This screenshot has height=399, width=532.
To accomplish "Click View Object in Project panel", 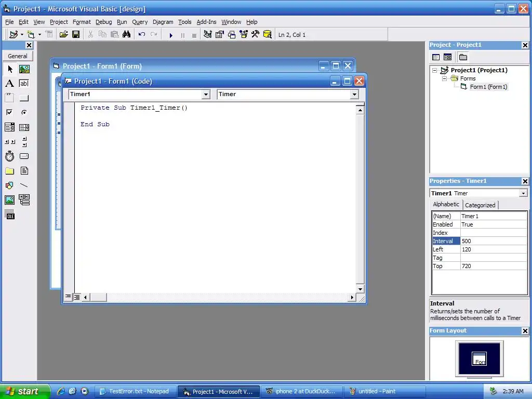I will [447, 57].
